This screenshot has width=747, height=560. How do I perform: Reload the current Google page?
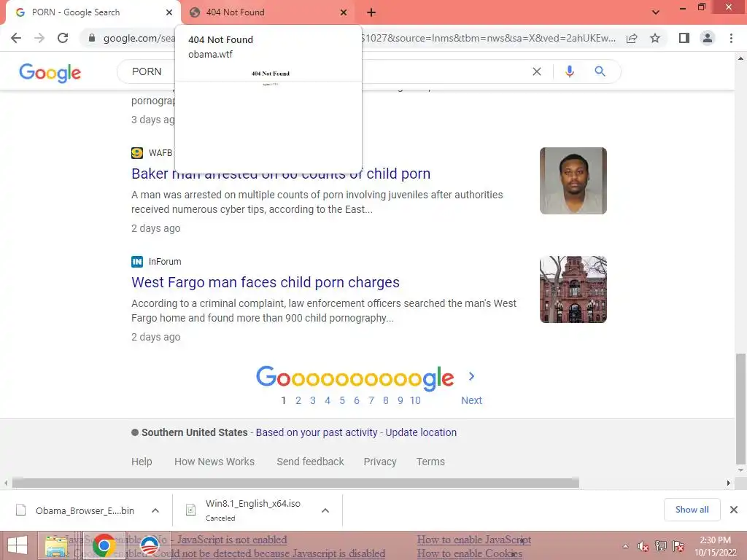[x=63, y=38]
